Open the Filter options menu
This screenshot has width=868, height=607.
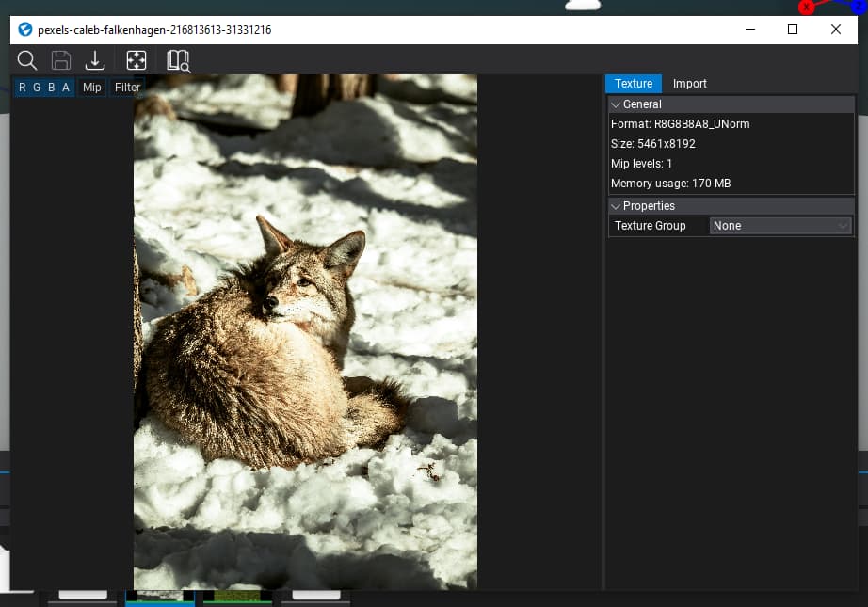click(x=127, y=88)
